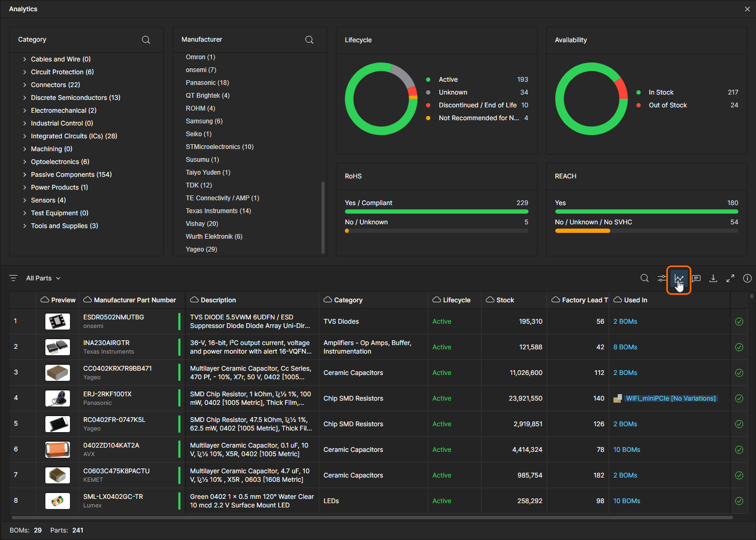Click the info icon above table
The height and width of the screenshot is (540, 756).
coord(747,278)
